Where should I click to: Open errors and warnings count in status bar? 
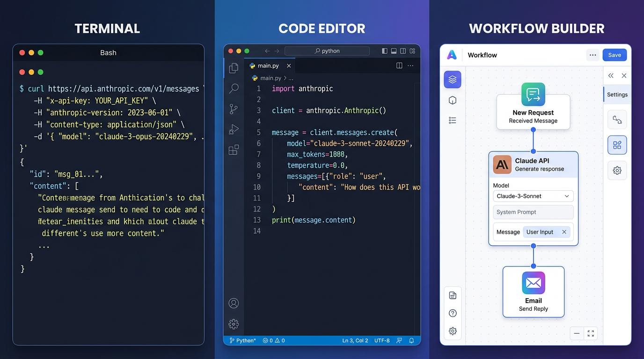274,341
